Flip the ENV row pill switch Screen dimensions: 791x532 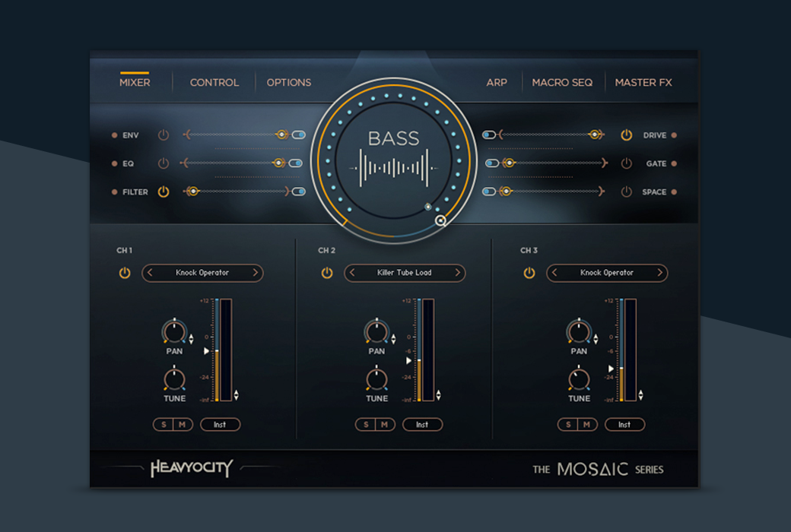point(299,135)
